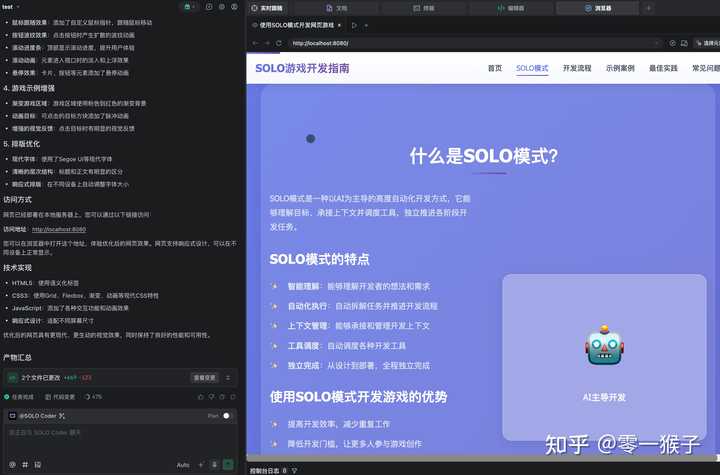Image resolution: width=720 pixels, height=475 pixels.
Task: Click the play icon beside the page tab
Action: (x=354, y=25)
